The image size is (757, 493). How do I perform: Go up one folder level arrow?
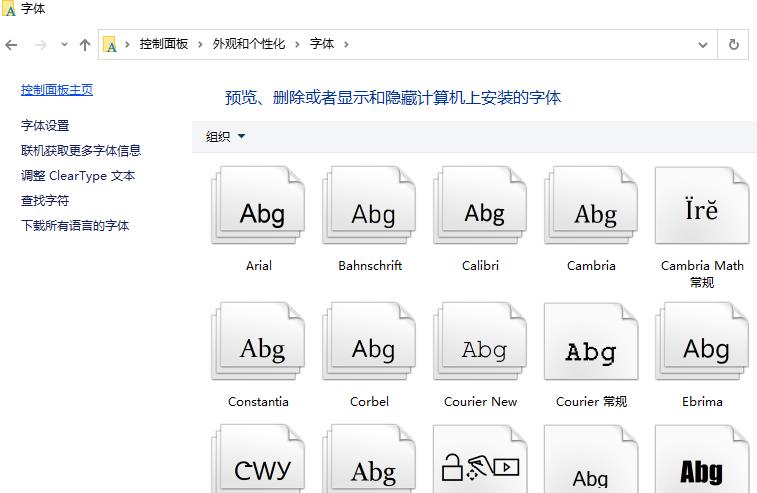[85, 45]
